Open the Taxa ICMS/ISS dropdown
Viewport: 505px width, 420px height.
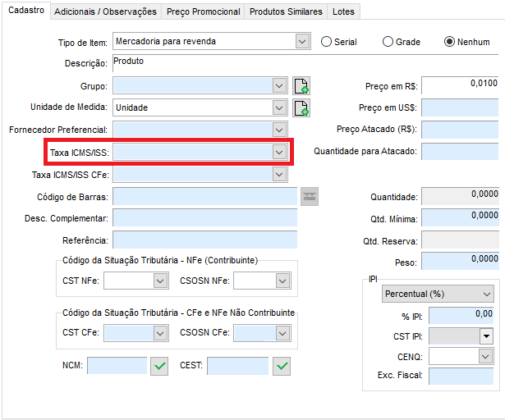coord(279,152)
